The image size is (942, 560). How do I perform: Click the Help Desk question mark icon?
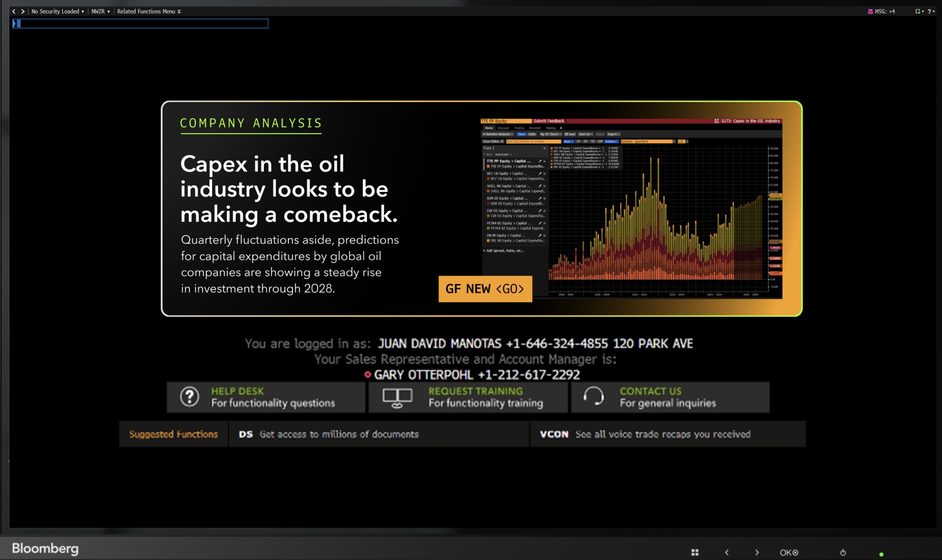click(189, 397)
